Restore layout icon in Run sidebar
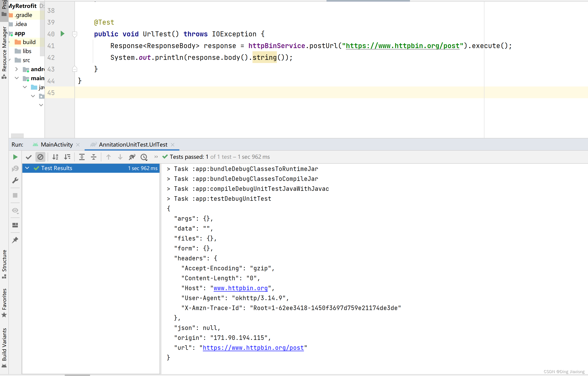The height and width of the screenshot is (376, 588). point(15,225)
